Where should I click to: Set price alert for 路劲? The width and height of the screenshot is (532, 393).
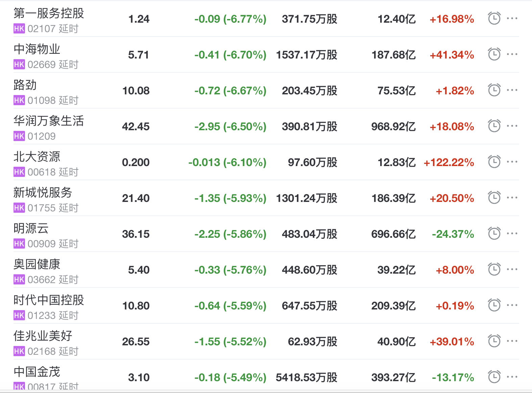click(494, 90)
